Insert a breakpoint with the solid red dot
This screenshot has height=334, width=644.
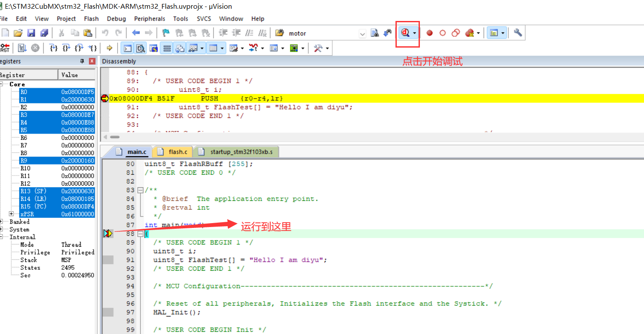click(x=429, y=33)
